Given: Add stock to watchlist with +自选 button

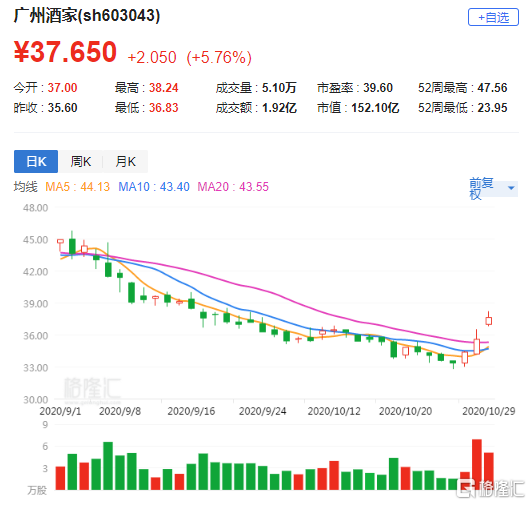Looking at the screenshot, I should pyautogui.click(x=493, y=17).
